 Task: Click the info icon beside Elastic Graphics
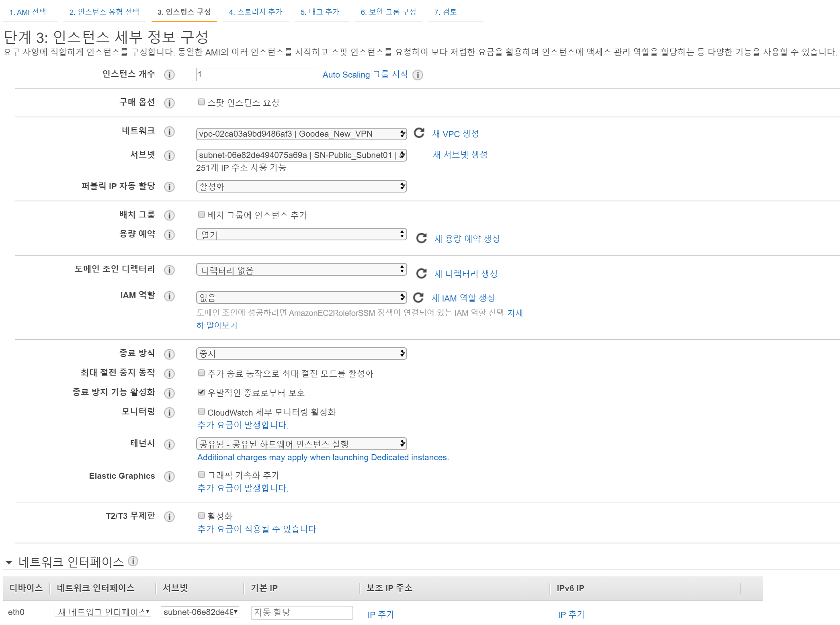pos(170,476)
